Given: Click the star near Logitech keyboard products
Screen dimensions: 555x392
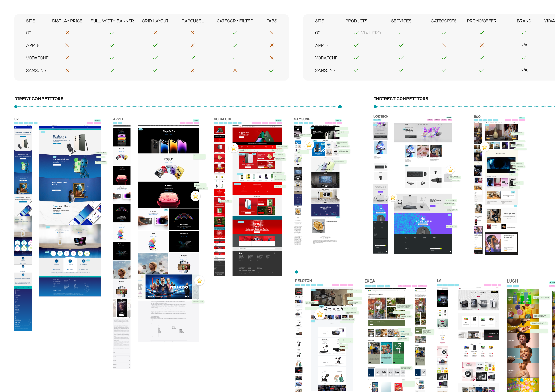Looking at the screenshot, I should 450,170.
